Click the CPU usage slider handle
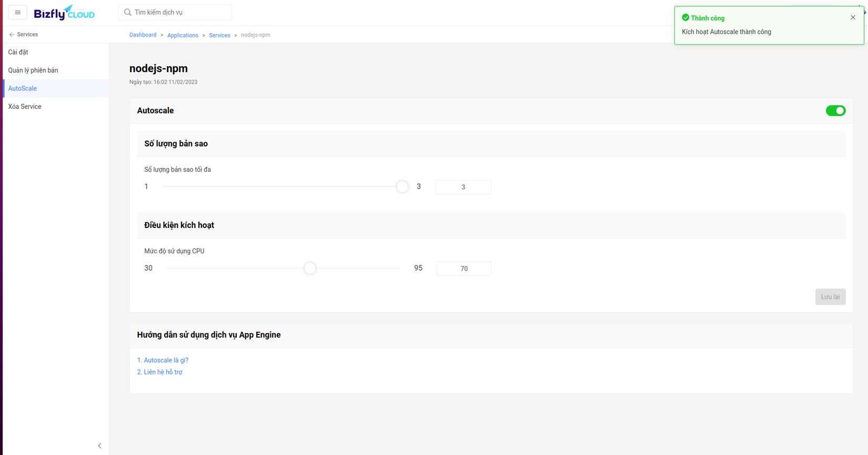The image size is (868, 455). tap(310, 268)
